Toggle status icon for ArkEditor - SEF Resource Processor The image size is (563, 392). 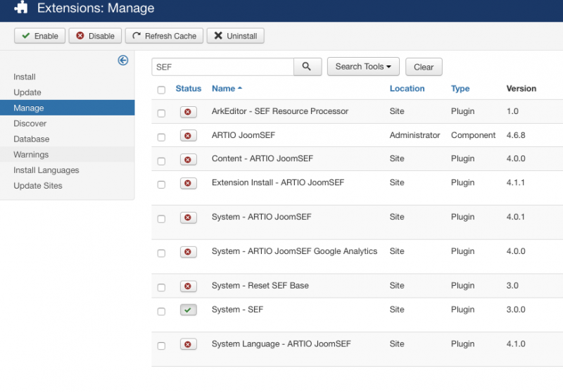pyautogui.click(x=188, y=112)
